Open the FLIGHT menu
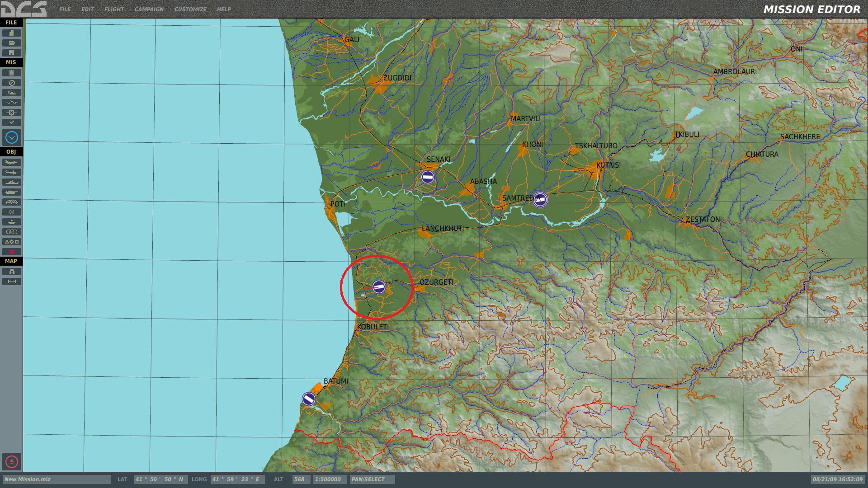The width and height of the screenshot is (868, 488). point(114,9)
